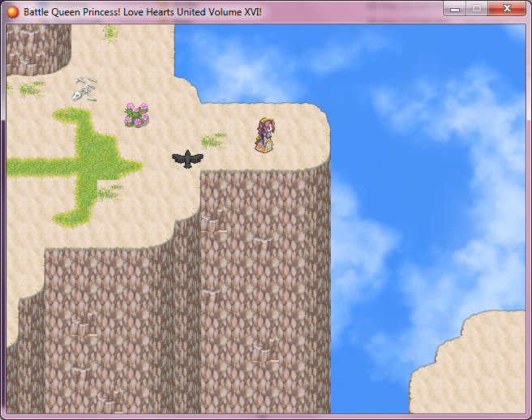Walk to the large cross-shaped grass patch

(x=85, y=165)
